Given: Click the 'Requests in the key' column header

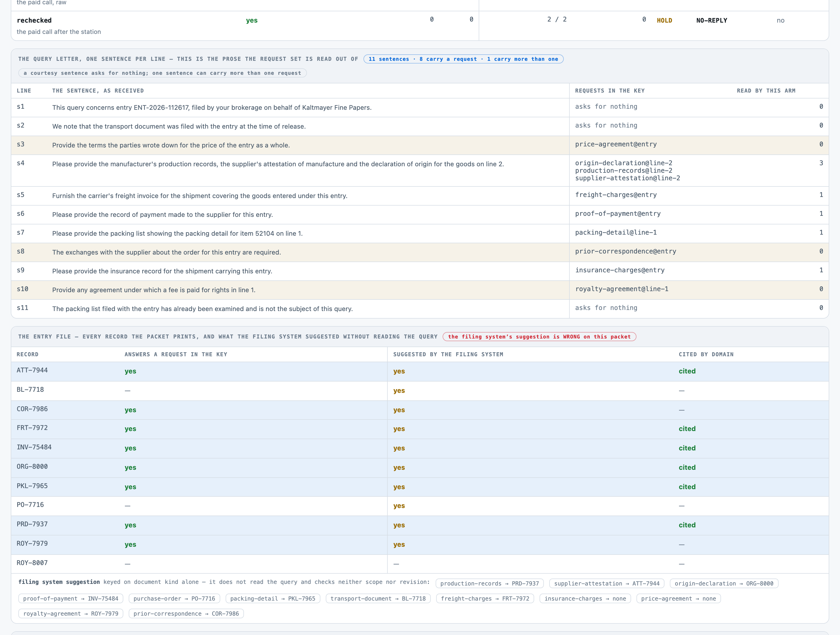Looking at the screenshot, I should 610,91.
